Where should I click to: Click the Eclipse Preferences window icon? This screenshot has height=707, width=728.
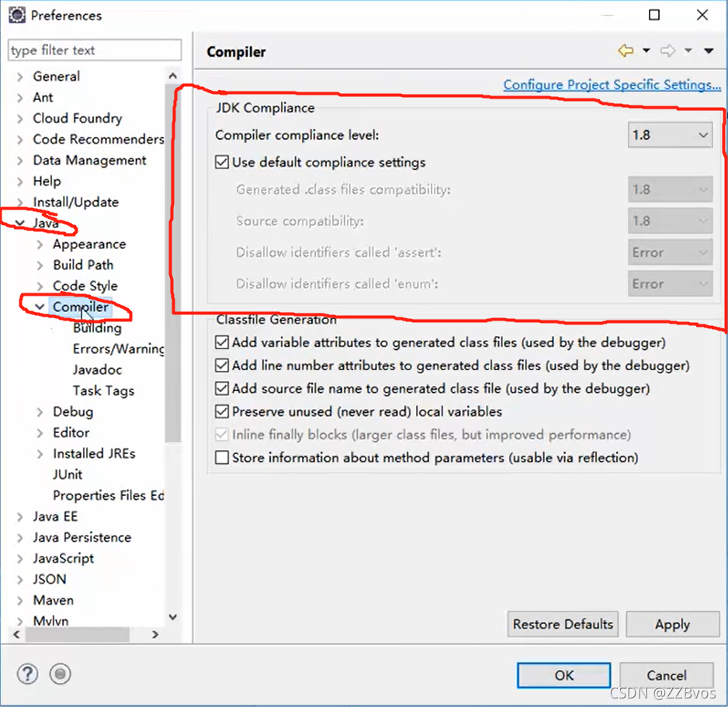tap(17, 16)
